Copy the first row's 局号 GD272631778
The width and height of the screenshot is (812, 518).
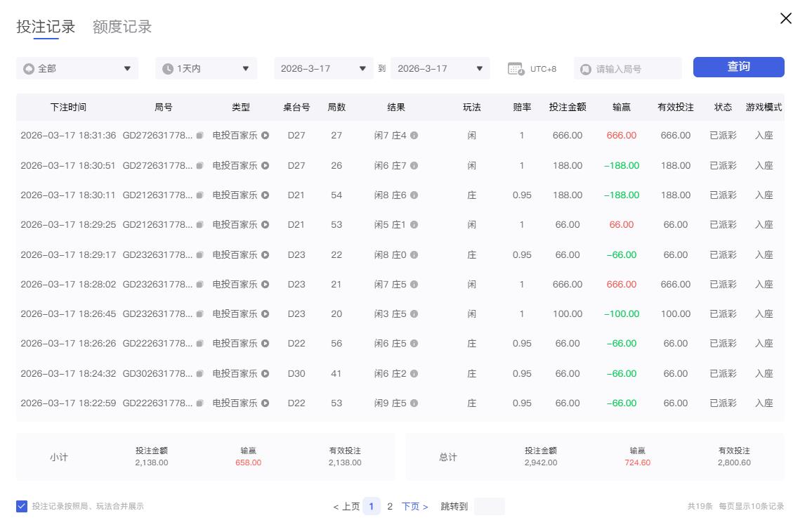[198, 136]
